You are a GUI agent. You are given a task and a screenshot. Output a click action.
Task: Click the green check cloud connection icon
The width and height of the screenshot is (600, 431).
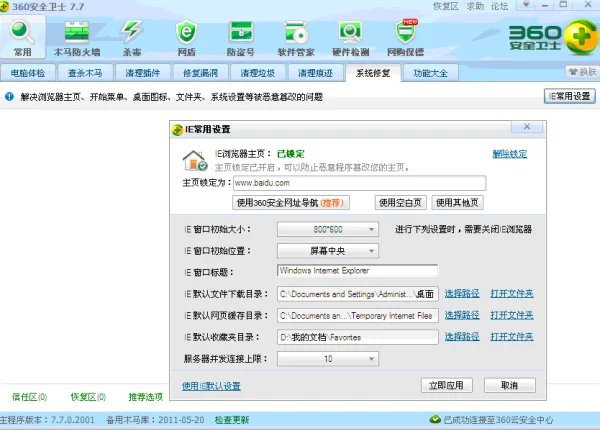coord(435,420)
